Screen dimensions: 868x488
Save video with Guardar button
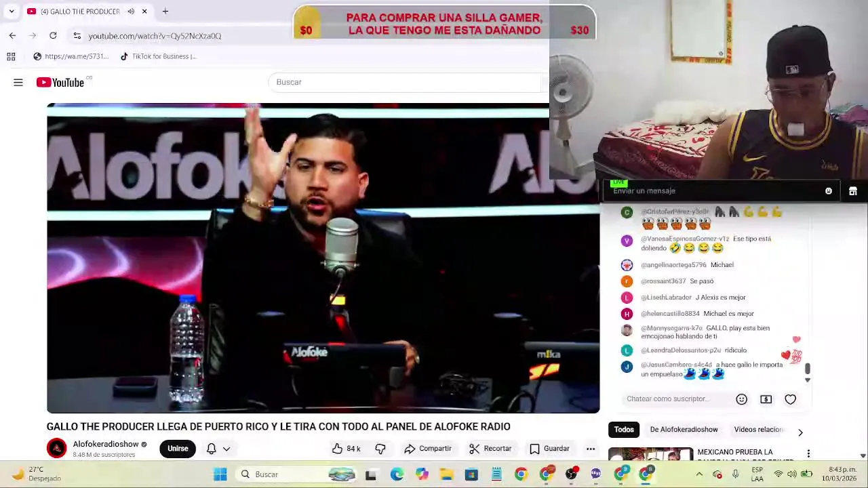(x=550, y=449)
